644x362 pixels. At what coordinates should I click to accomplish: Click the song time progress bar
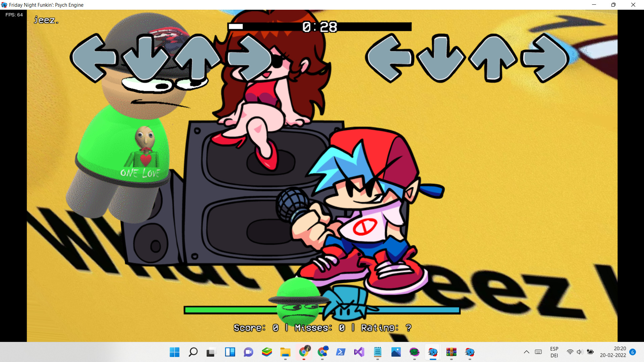319,27
